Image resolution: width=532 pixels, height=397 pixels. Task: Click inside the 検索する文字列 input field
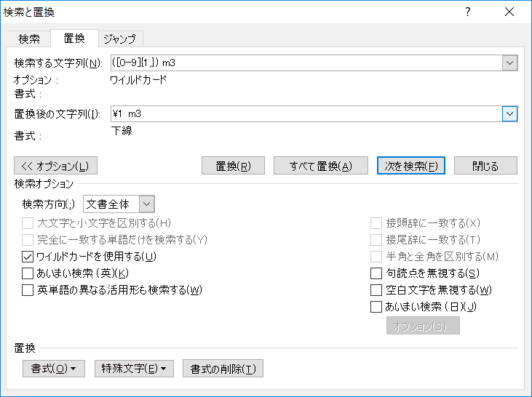(x=306, y=63)
